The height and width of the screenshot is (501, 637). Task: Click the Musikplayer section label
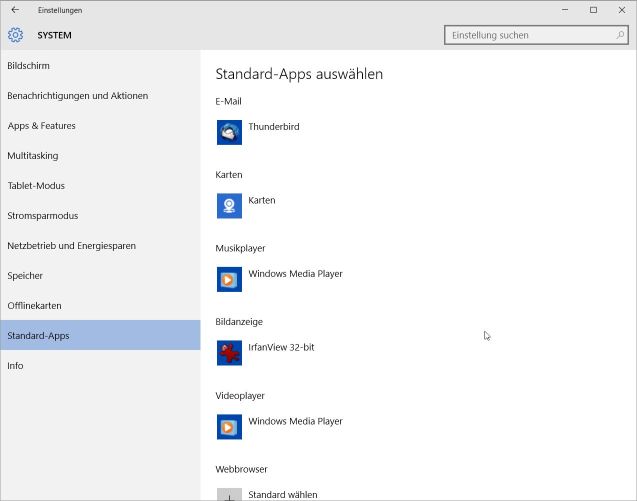[240, 248]
